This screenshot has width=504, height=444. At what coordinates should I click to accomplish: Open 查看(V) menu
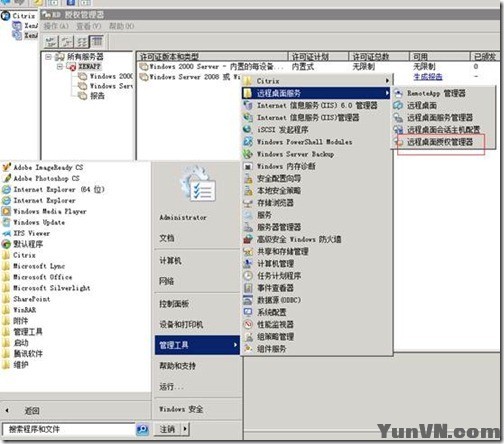coord(88,26)
